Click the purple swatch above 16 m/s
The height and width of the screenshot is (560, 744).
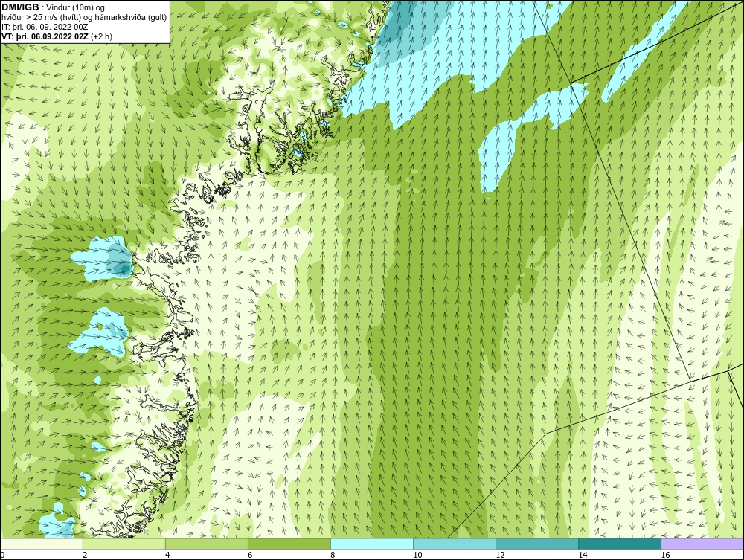click(x=702, y=544)
